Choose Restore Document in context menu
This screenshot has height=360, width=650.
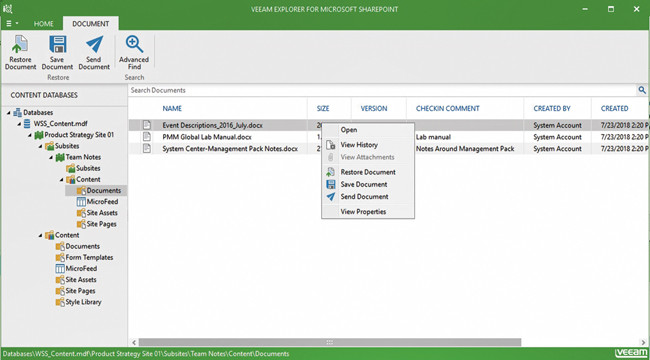click(x=368, y=172)
